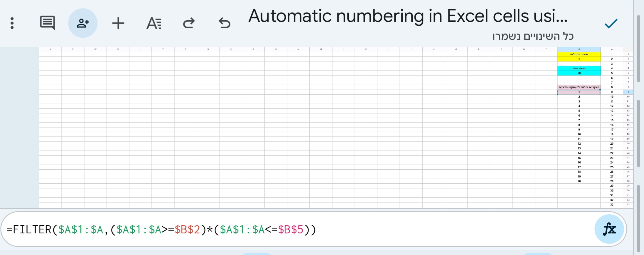
Task: Insert a new element with the plus icon
Action: (118, 23)
